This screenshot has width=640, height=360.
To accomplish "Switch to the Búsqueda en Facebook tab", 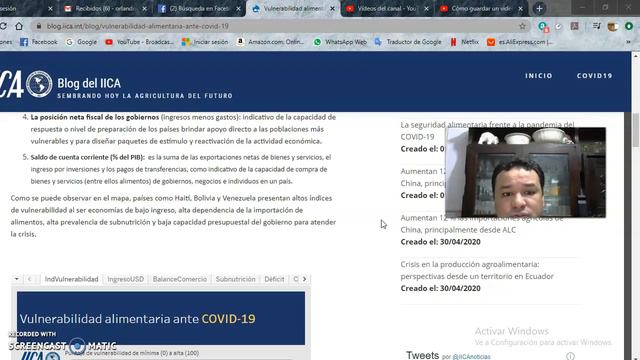I will click(x=198, y=9).
